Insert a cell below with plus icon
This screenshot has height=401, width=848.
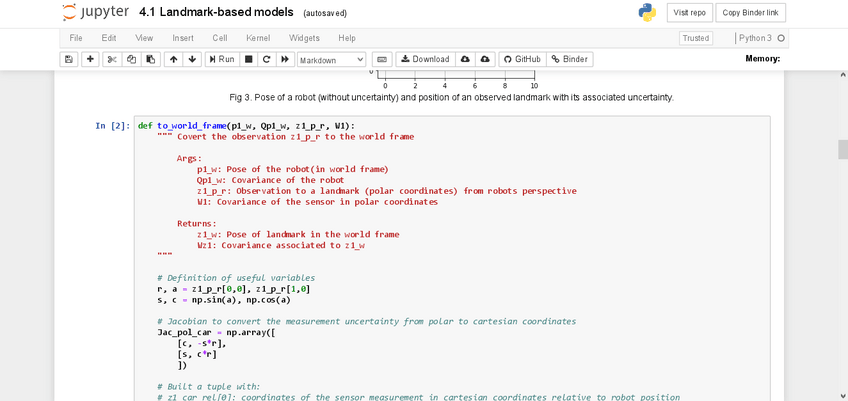click(90, 59)
